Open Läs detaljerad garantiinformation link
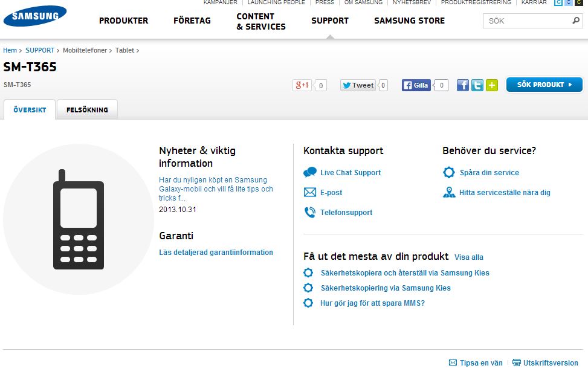Screen dimensions: 588x377 pyautogui.click(x=216, y=253)
